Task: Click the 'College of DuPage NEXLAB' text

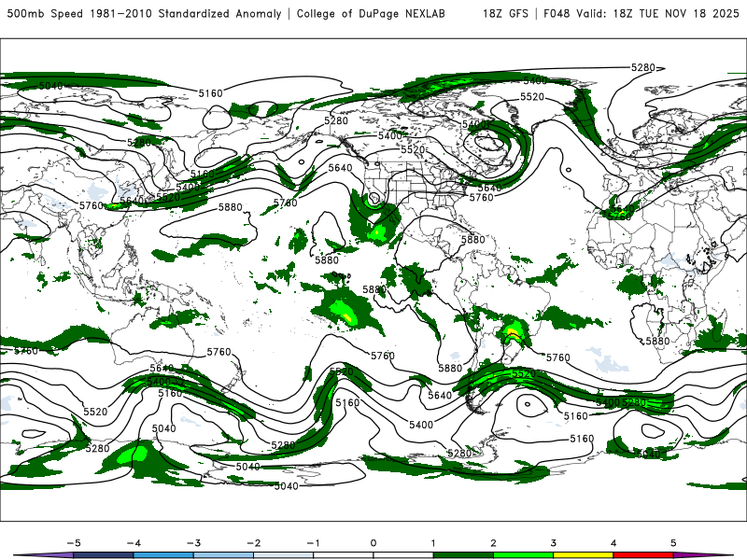Action: 371,13
